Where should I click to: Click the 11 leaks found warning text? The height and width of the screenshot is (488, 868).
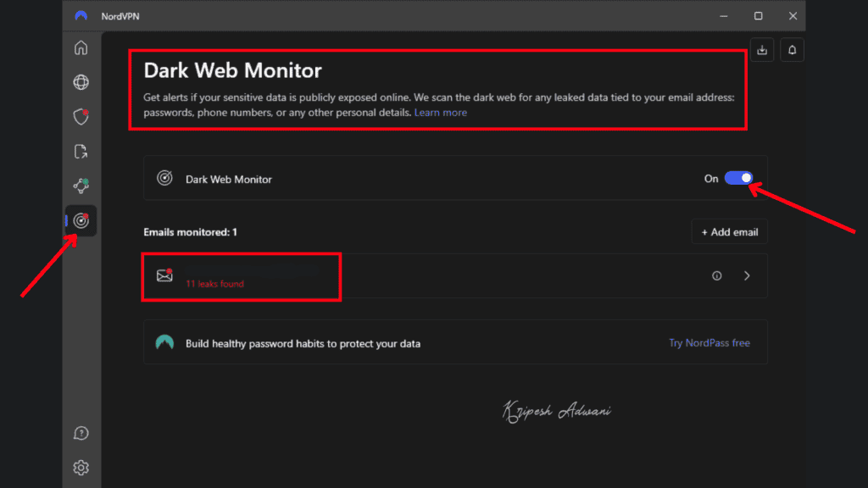coord(215,284)
